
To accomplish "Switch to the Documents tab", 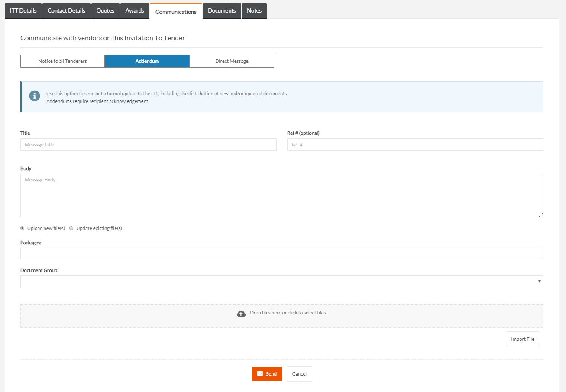I will point(222,11).
